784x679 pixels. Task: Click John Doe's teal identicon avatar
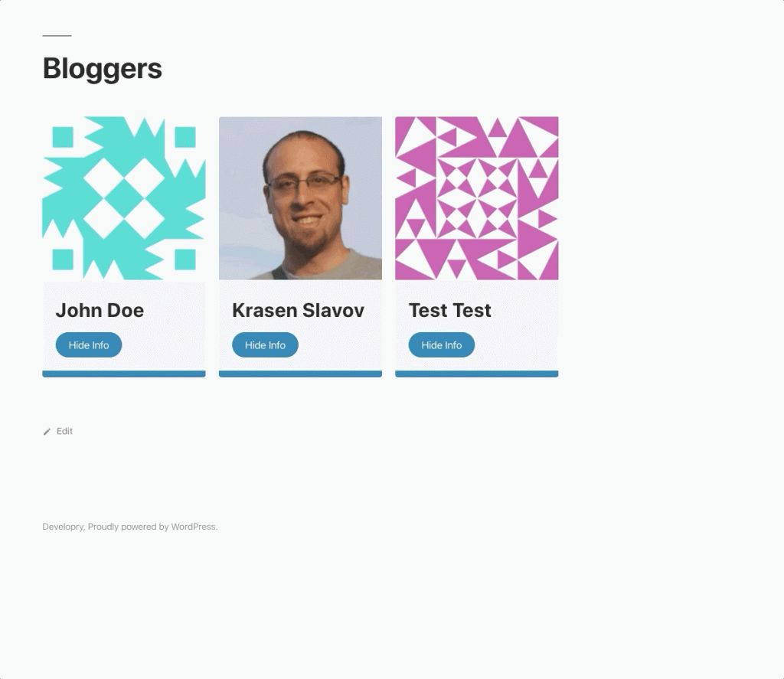pyautogui.click(x=124, y=198)
